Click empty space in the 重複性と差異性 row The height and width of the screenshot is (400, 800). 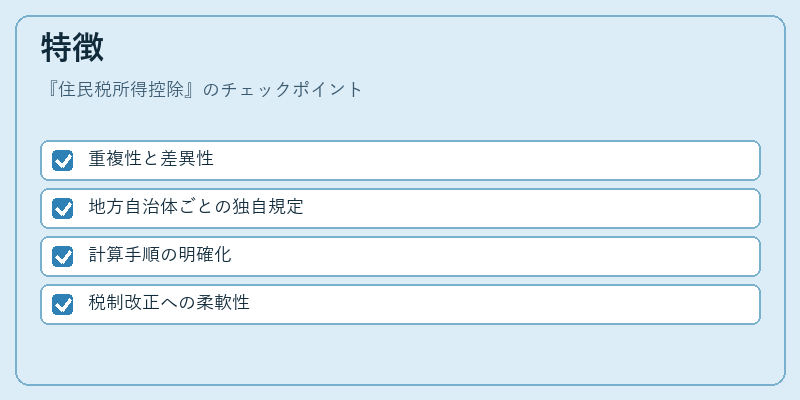tap(485, 161)
